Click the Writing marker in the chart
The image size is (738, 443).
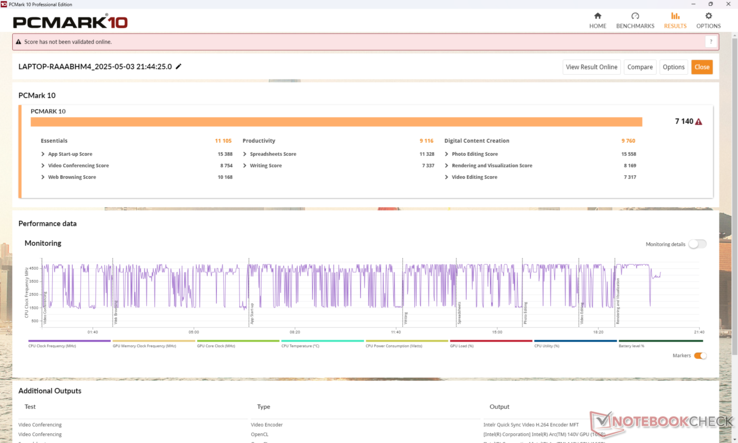coord(405,319)
